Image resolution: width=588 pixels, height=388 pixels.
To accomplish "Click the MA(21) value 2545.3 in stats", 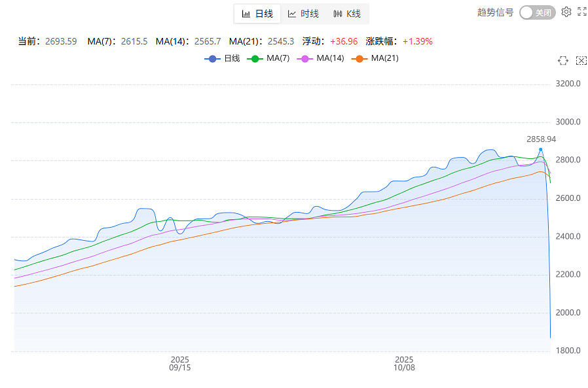I will [281, 41].
